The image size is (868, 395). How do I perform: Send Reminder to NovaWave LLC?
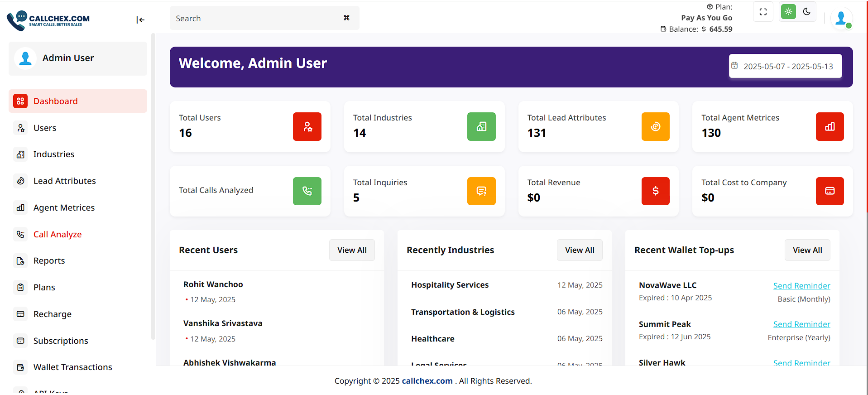[801, 286]
